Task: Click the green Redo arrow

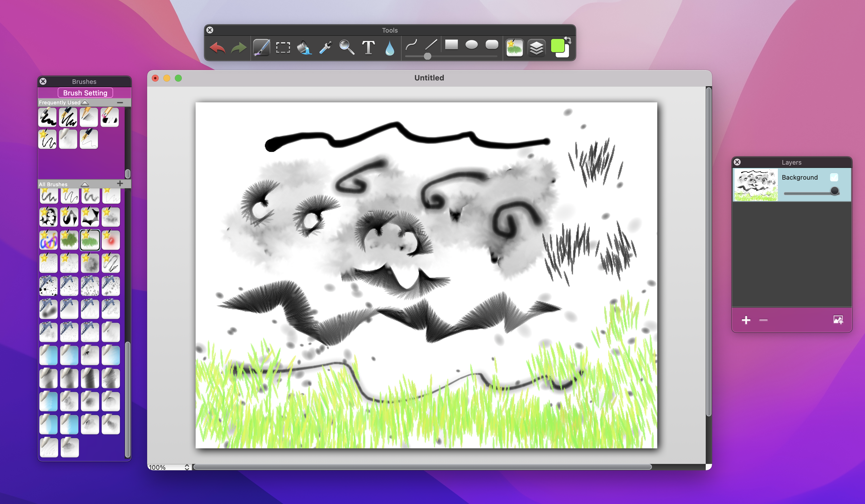Action: click(239, 48)
